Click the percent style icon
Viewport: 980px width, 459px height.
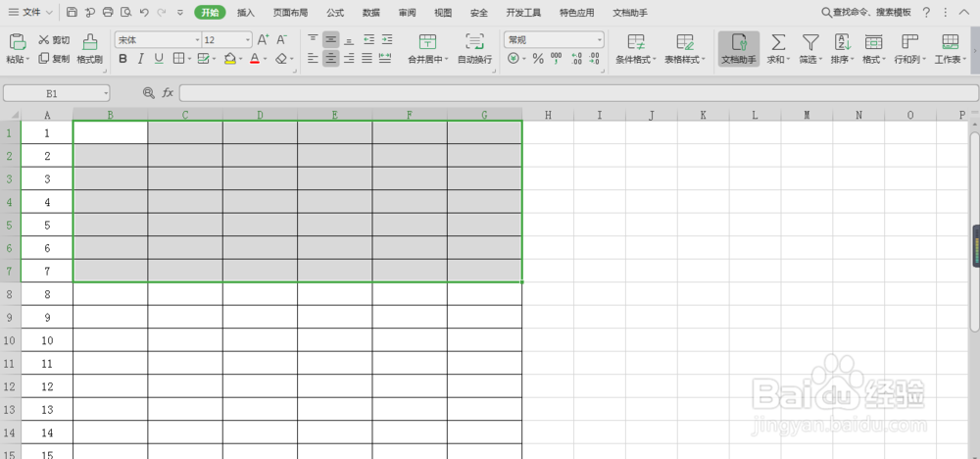538,59
